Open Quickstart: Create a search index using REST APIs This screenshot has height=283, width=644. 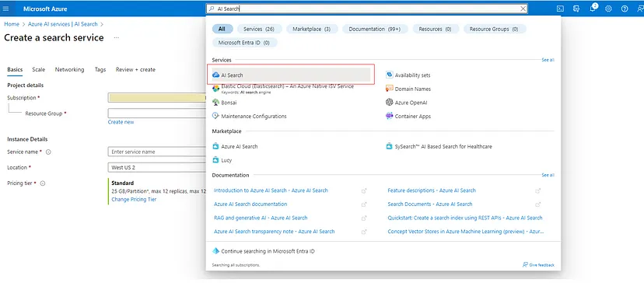click(x=465, y=218)
